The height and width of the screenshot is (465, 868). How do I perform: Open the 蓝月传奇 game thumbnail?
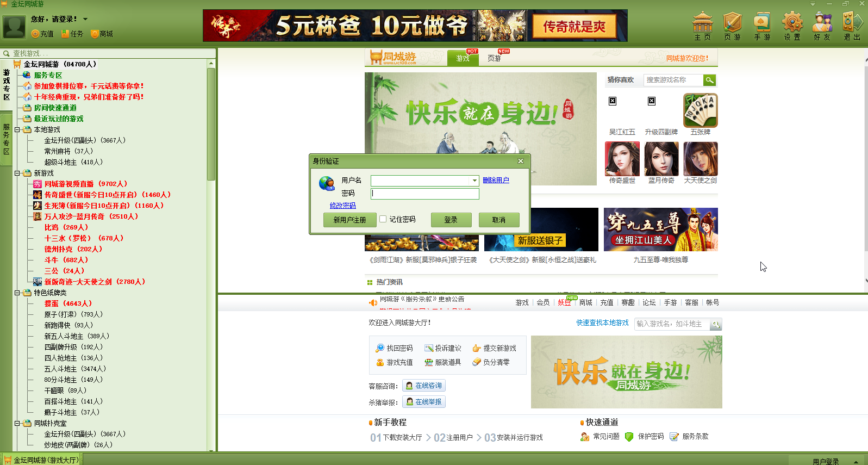(x=661, y=159)
